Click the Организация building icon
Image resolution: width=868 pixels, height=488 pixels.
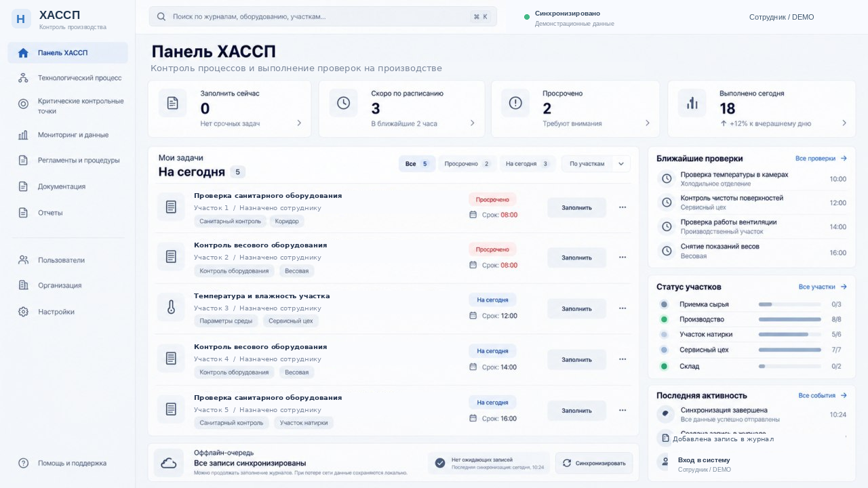[23, 285]
